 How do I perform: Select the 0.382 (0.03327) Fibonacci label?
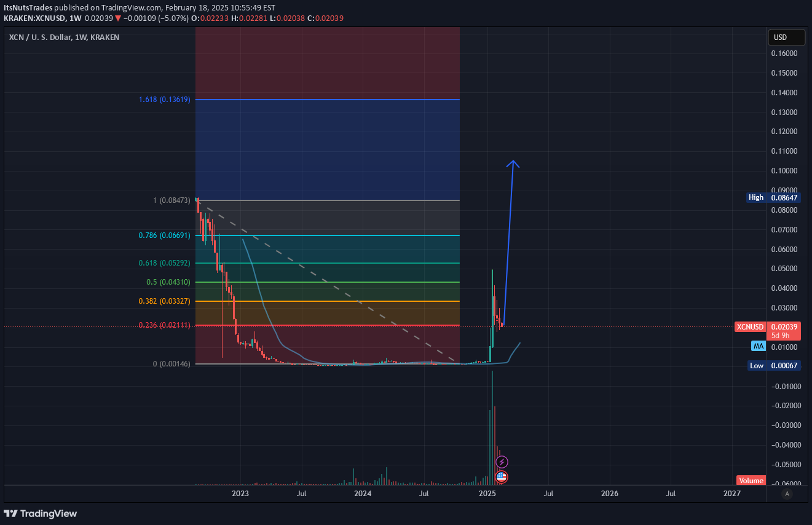click(165, 301)
